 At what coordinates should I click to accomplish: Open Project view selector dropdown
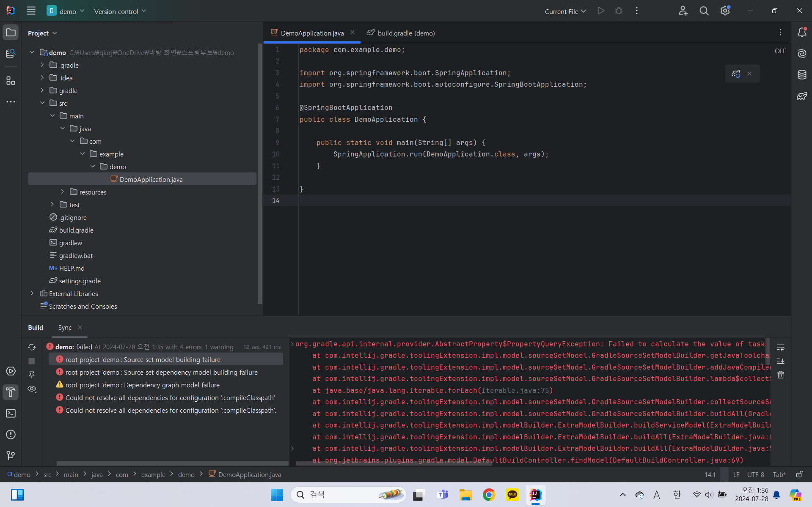coord(42,33)
